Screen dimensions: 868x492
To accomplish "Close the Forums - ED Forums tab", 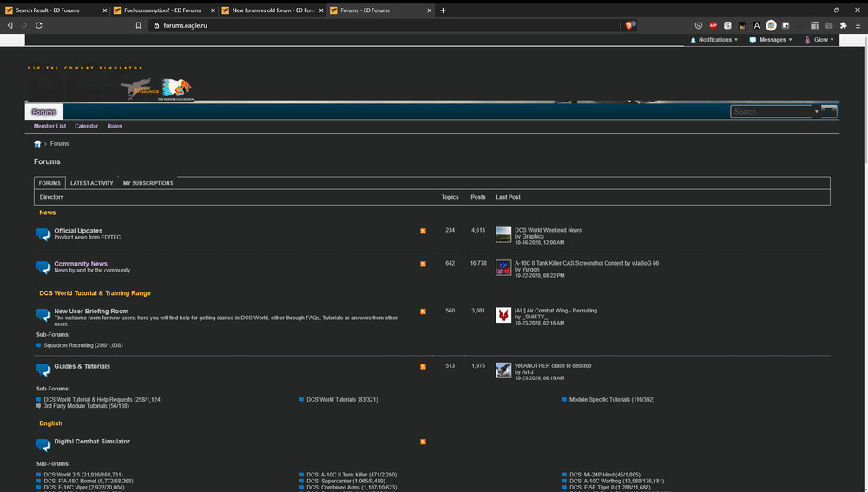I will pos(429,10).
